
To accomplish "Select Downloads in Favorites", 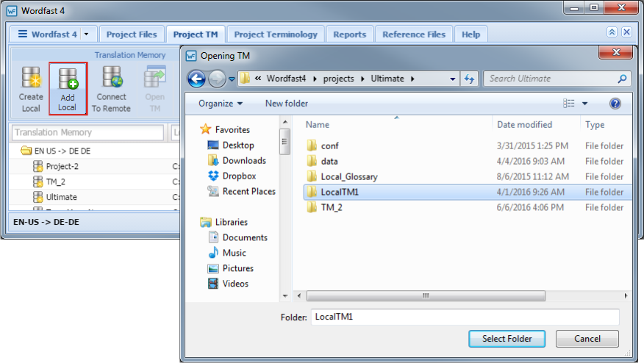I will [244, 160].
